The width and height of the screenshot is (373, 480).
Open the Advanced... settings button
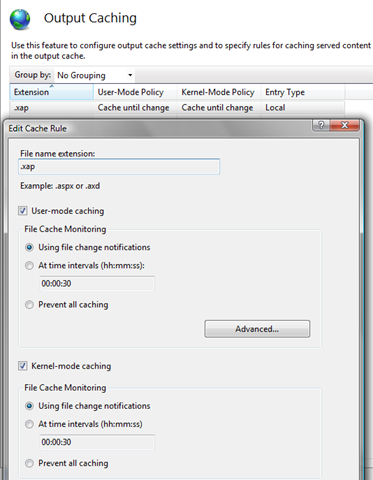[257, 329]
